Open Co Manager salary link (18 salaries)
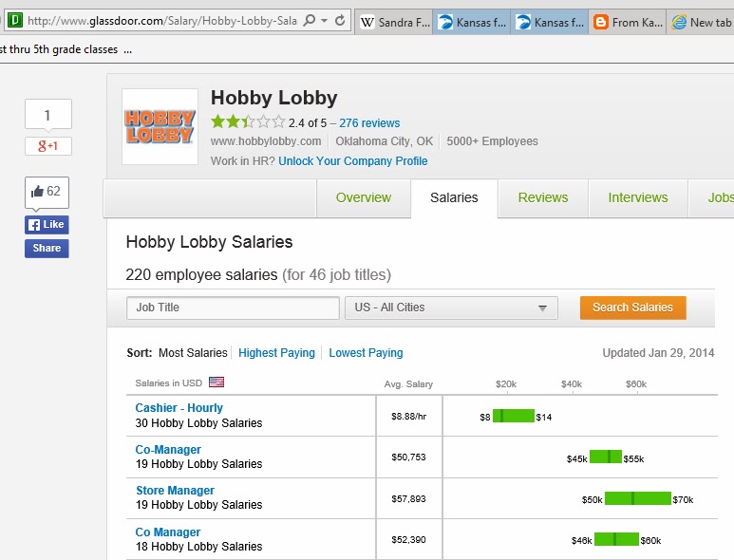The height and width of the screenshot is (560, 734). (167, 532)
